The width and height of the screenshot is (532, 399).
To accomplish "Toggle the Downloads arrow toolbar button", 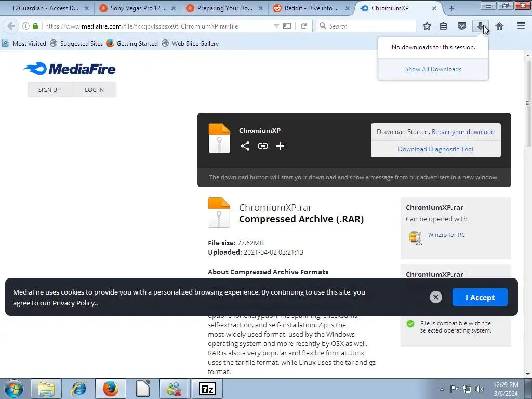I will coord(481,26).
